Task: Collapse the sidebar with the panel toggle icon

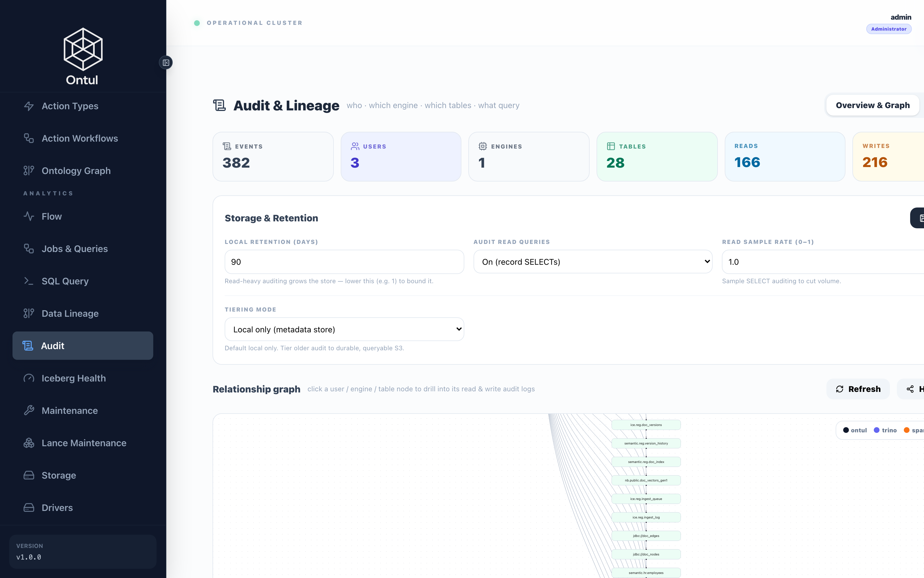Action: pos(166,63)
